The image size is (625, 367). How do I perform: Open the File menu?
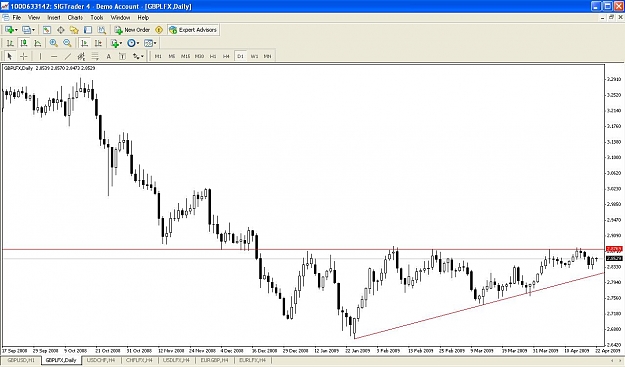pyautogui.click(x=17, y=18)
